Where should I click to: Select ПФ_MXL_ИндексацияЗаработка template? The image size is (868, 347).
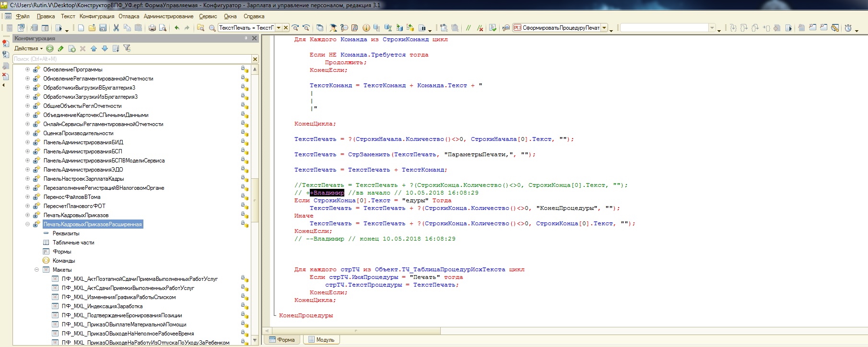(102, 306)
